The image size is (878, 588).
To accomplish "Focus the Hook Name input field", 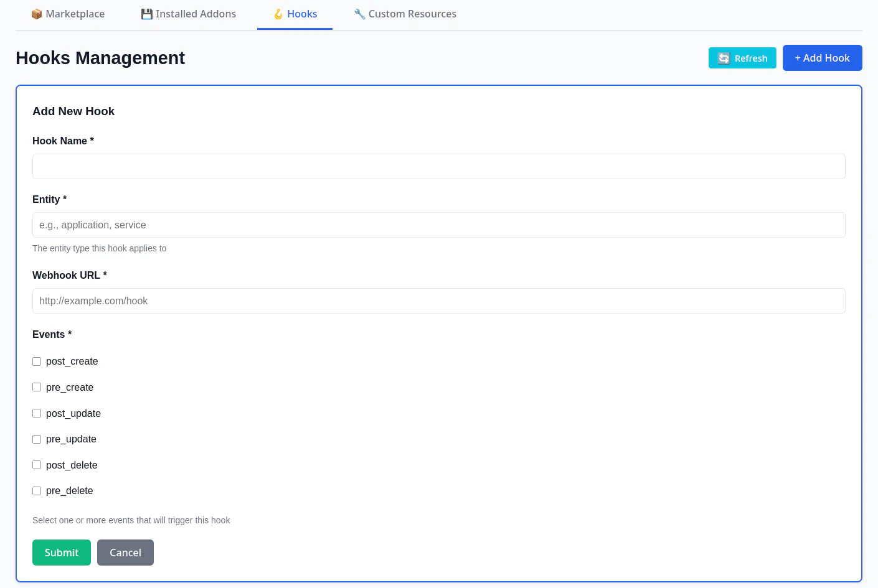I will pos(438,167).
